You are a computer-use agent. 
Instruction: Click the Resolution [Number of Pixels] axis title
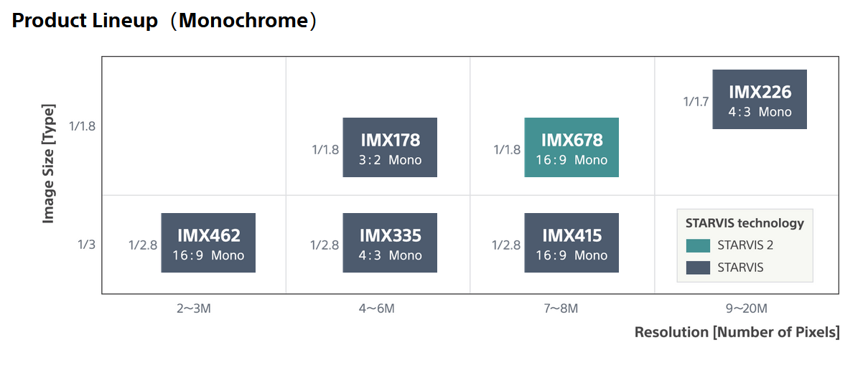click(x=737, y=332)
